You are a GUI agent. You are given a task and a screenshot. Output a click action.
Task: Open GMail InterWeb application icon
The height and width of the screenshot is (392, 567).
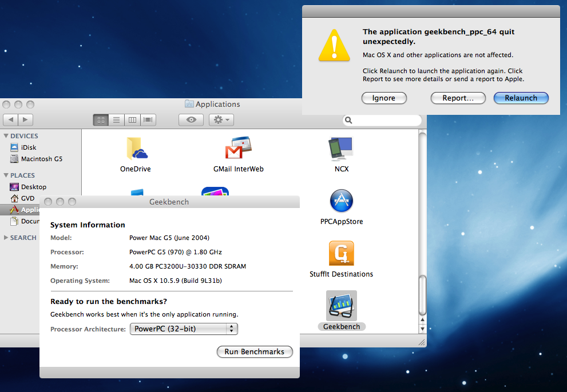coord(238,148)
